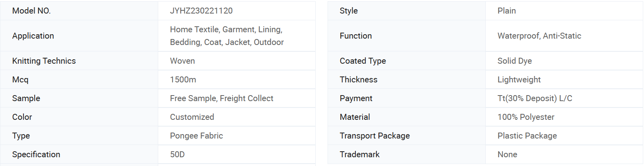Select the Mcq value 1500m
The image size is (644, 166).
183,80
